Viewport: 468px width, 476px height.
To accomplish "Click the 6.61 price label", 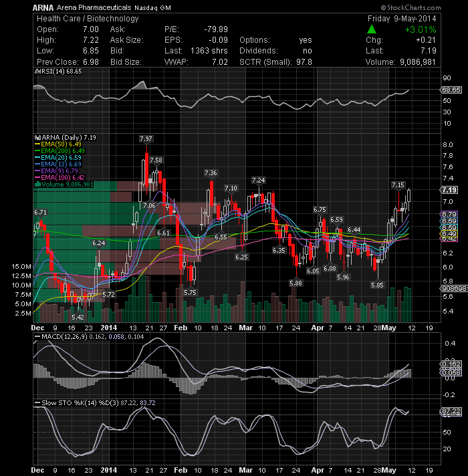I will (163, 233).
